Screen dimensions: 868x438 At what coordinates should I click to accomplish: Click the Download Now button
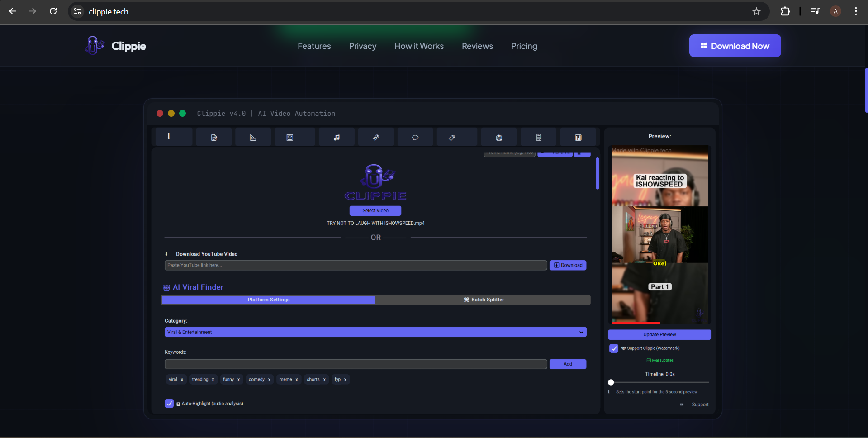[735, 46]
